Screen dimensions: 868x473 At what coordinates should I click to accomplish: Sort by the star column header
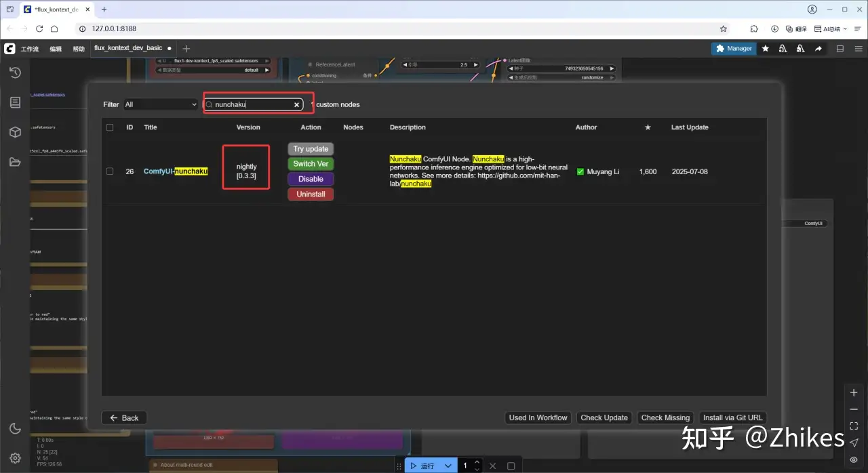click(x=648, y=127)
